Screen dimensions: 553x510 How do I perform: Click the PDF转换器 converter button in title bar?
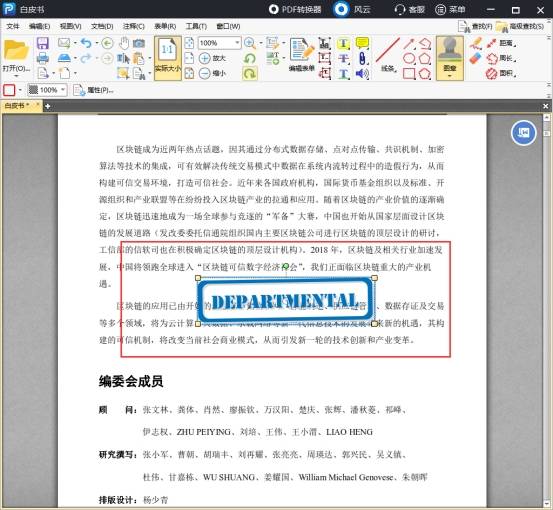[295, 9]
